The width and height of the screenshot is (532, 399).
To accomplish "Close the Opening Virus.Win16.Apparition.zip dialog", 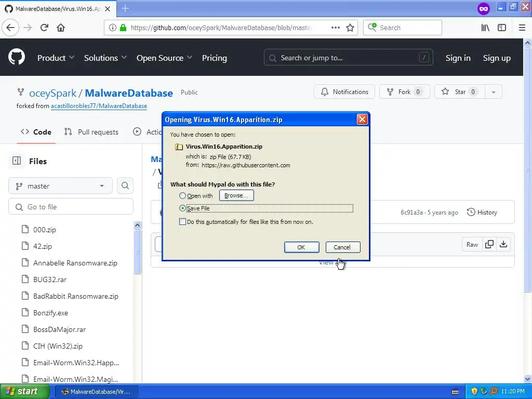I will [x=362, y=119].
